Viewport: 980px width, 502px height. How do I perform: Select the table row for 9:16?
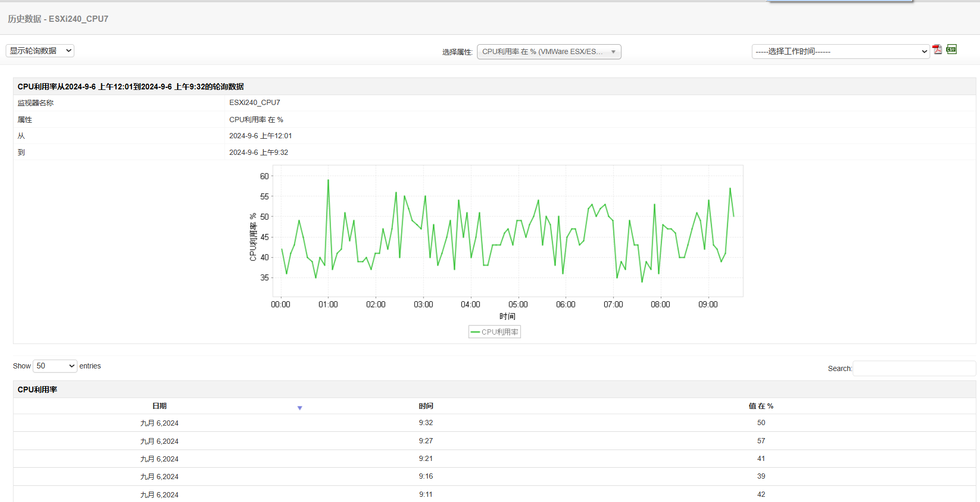(426, 476)
